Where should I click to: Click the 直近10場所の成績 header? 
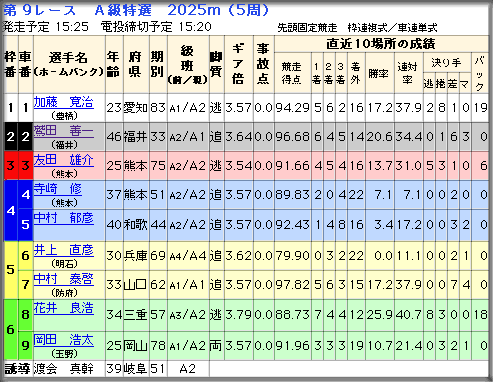tap(381, 44)
